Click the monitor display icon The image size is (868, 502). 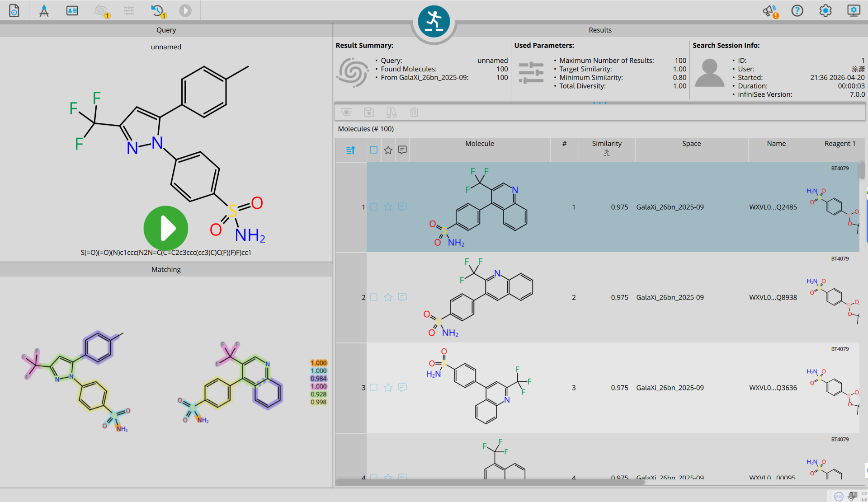tap(854, 10)
